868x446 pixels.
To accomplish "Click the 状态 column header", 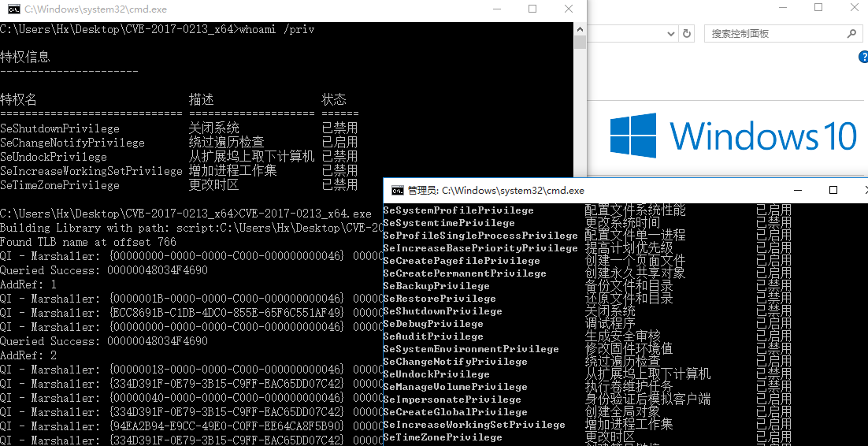I will [334, 100].
